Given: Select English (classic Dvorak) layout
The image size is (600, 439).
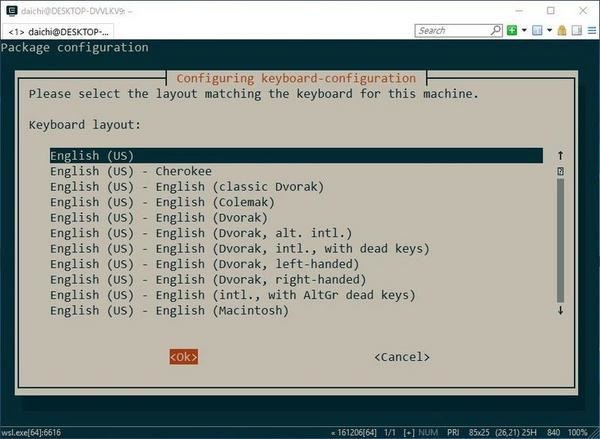Looking at the screenshot, I should (x=187, y=187).
